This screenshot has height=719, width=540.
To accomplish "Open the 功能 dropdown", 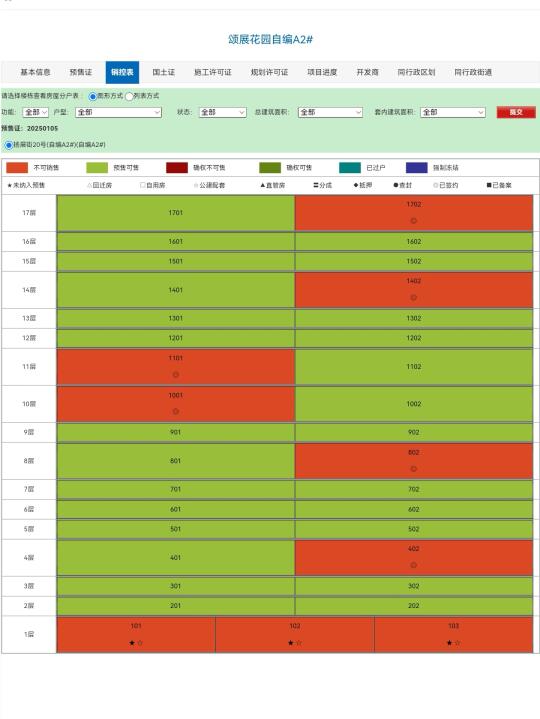I will click(x=35, y=112).
